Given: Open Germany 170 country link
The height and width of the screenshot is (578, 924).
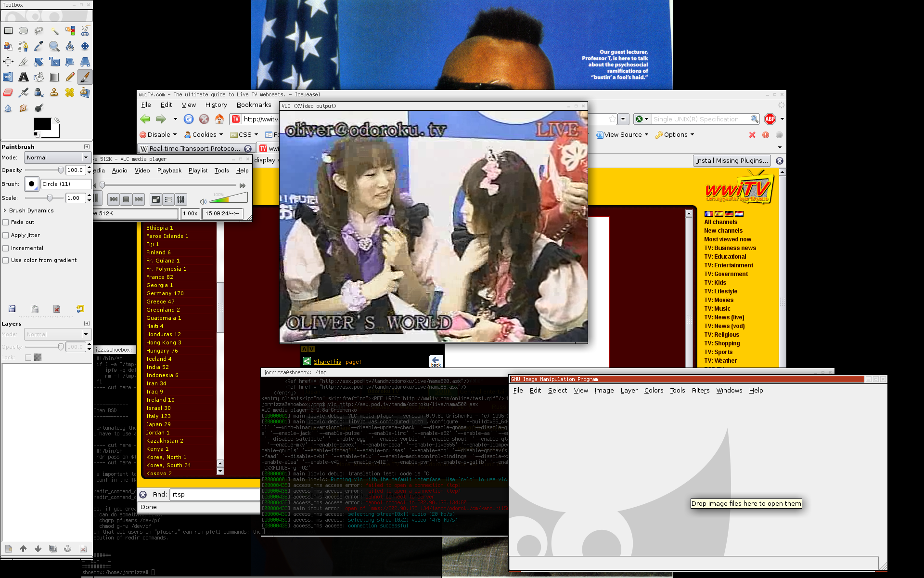Looking at the screenshot, I should coord(165,293).
